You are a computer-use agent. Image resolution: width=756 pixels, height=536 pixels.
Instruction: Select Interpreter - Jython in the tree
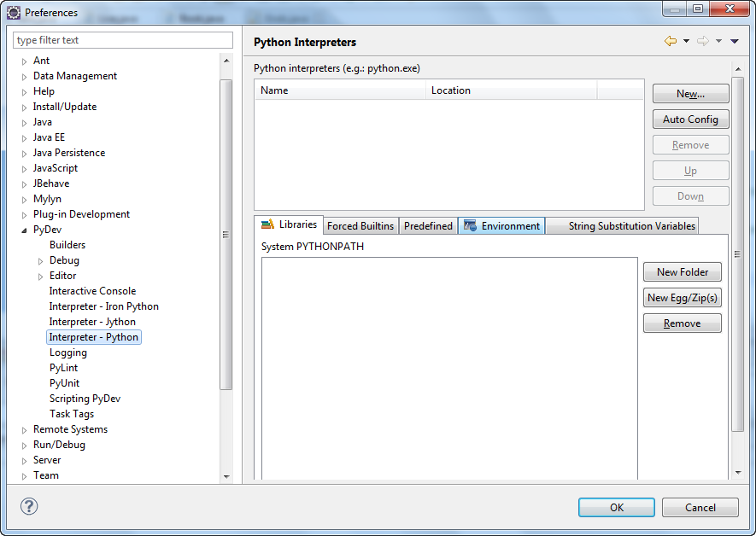tap(92, 321)
